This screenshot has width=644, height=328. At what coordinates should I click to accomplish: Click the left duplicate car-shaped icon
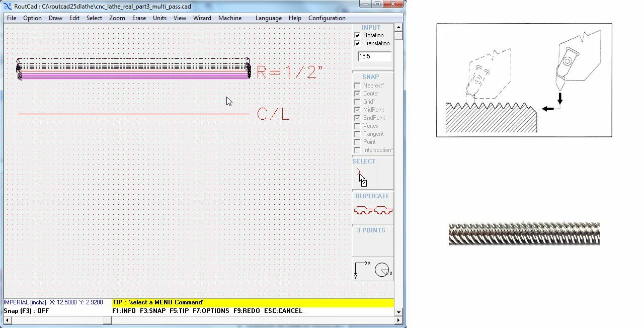tap(363, 210)
